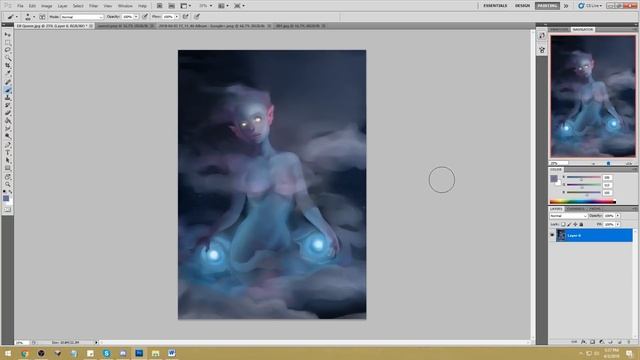640x360 pixels.
Task: Switch to Design workspace
Action: click(522, 6)
